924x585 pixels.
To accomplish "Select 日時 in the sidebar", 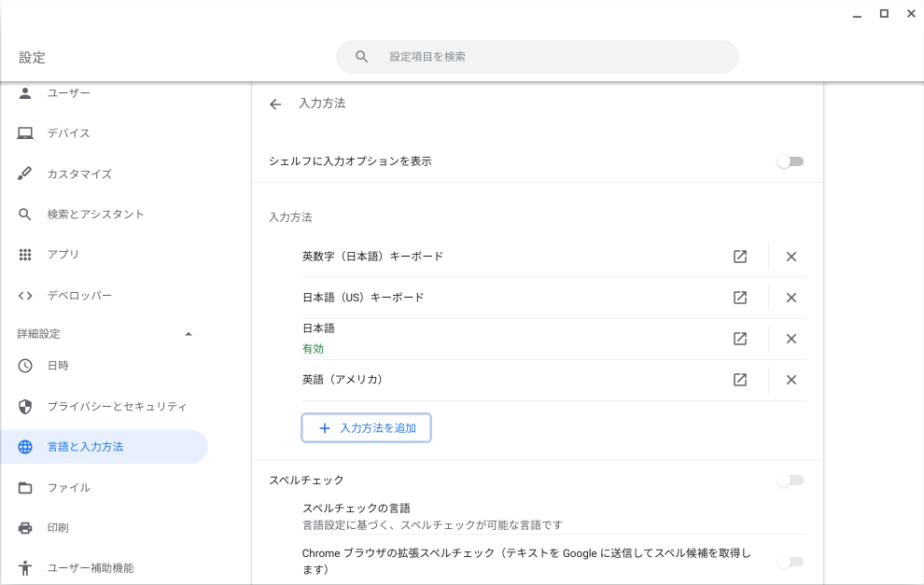I will pos(59,366).
